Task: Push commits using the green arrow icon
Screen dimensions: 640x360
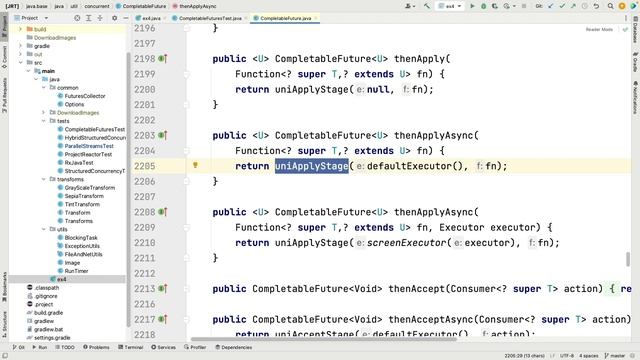Action: pyautogui.click(x=573, y=6)
